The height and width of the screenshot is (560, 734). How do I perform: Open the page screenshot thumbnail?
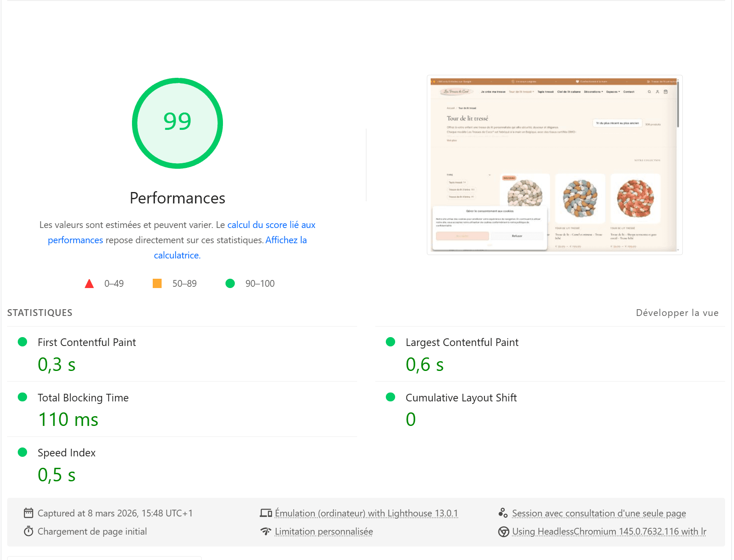tap(554, 165)
